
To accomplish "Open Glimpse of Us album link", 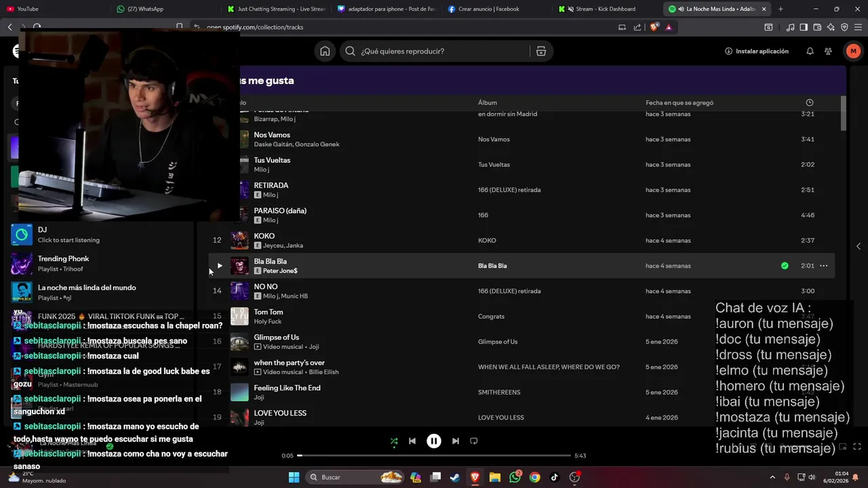I will coord(498,342).
